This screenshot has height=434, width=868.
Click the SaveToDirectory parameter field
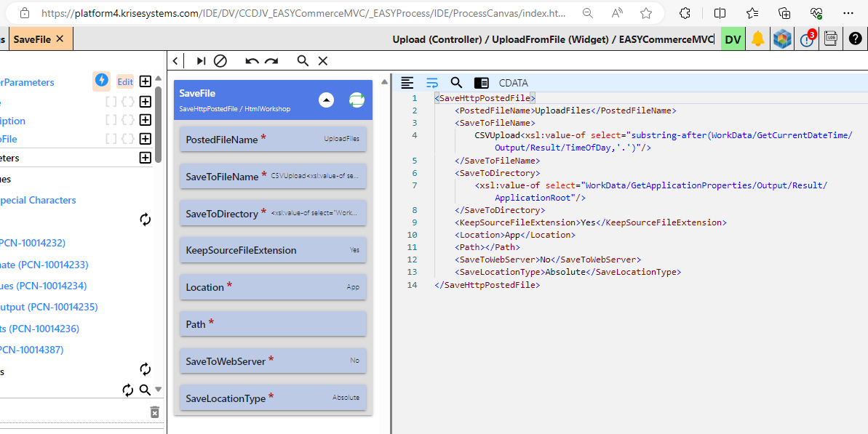[273, 213]
